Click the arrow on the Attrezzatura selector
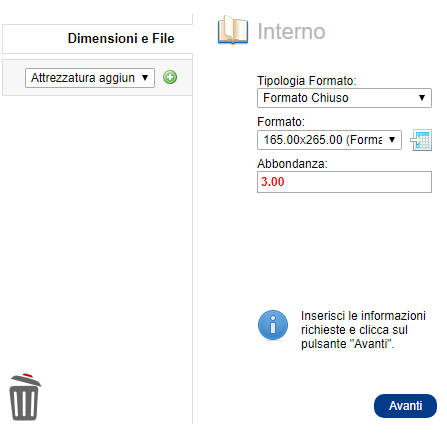Screen dimensions: 447x434 [145, 78]
